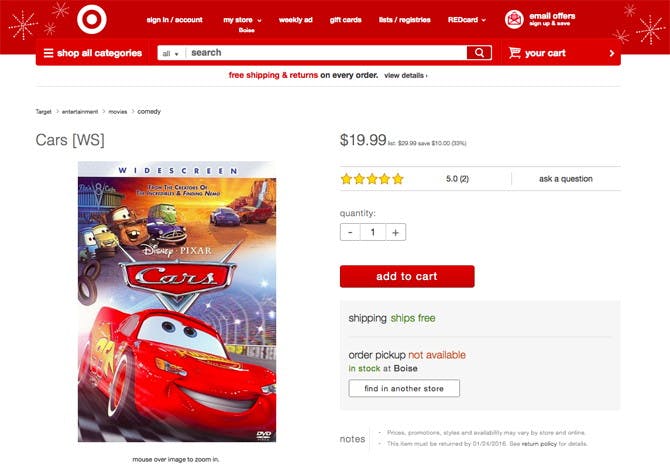Open the hamburger menu for all categories
The width and height of the screenshot is (670, 468).
pyautogui.click(x=48, y=53)
